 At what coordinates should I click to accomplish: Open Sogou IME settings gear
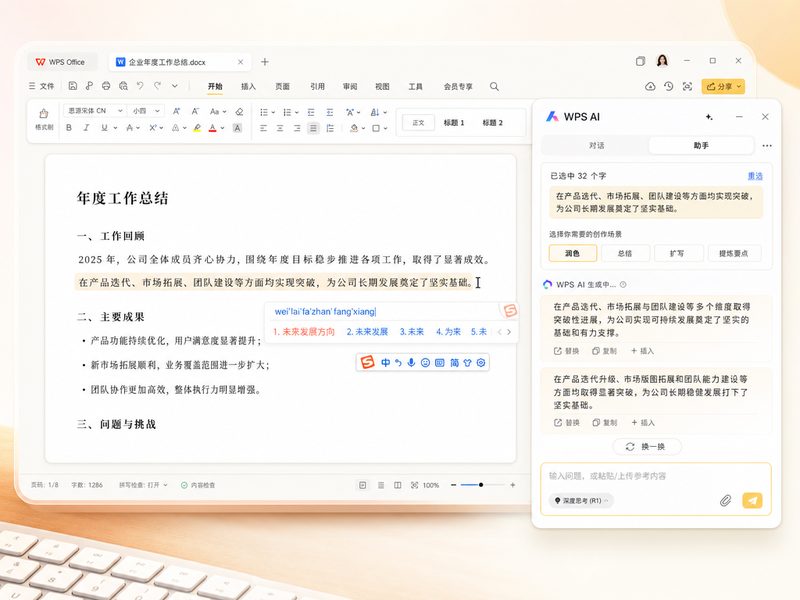point(481,363)
